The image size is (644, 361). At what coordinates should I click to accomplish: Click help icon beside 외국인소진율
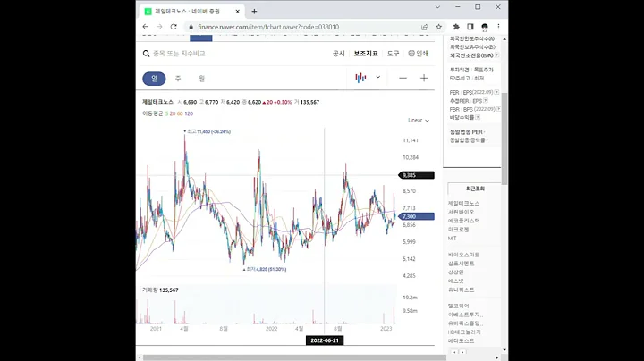[497, 55]
